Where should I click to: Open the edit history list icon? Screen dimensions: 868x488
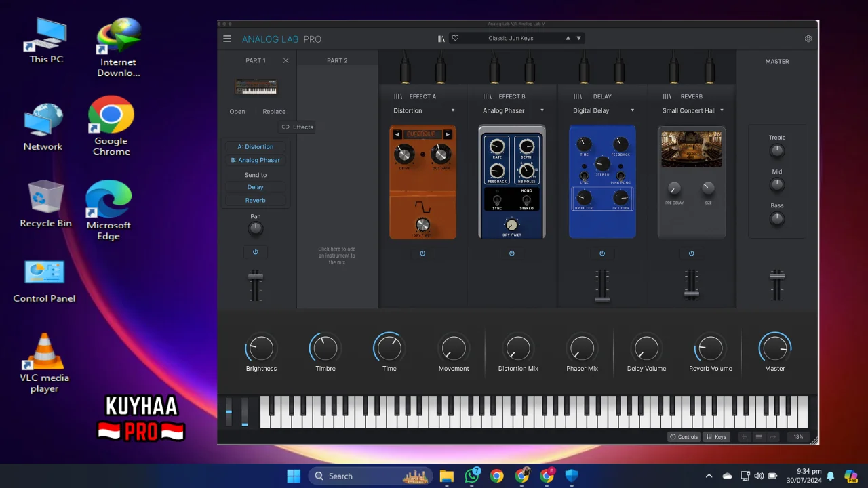click(759, 437)
